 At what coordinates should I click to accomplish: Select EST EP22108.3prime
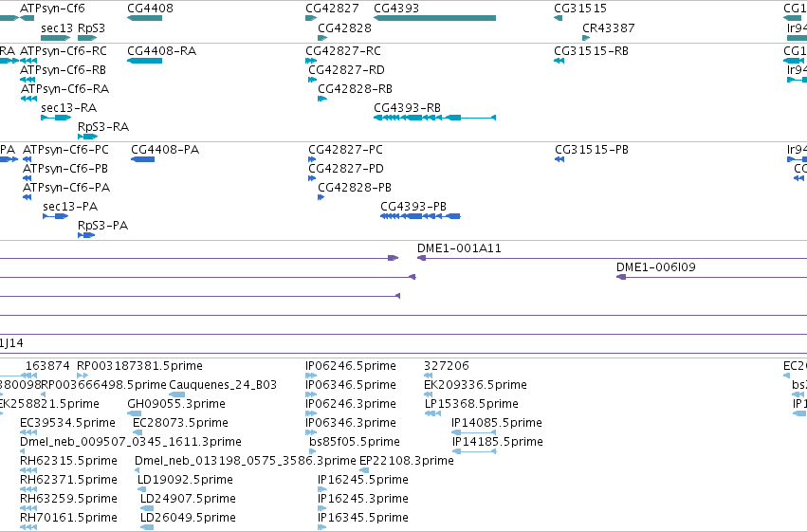click(407, 462)
